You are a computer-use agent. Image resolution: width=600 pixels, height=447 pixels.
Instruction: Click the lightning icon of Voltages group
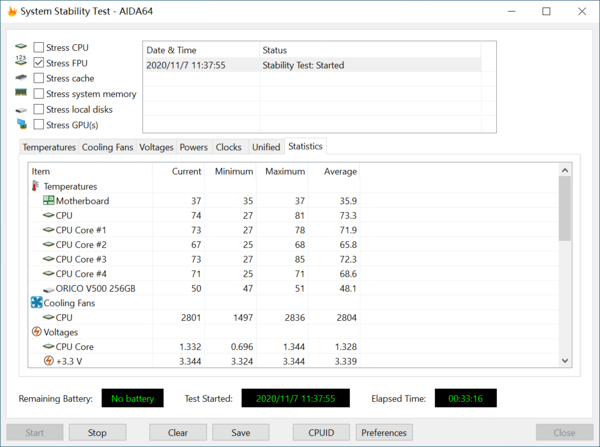coord(37,331)
